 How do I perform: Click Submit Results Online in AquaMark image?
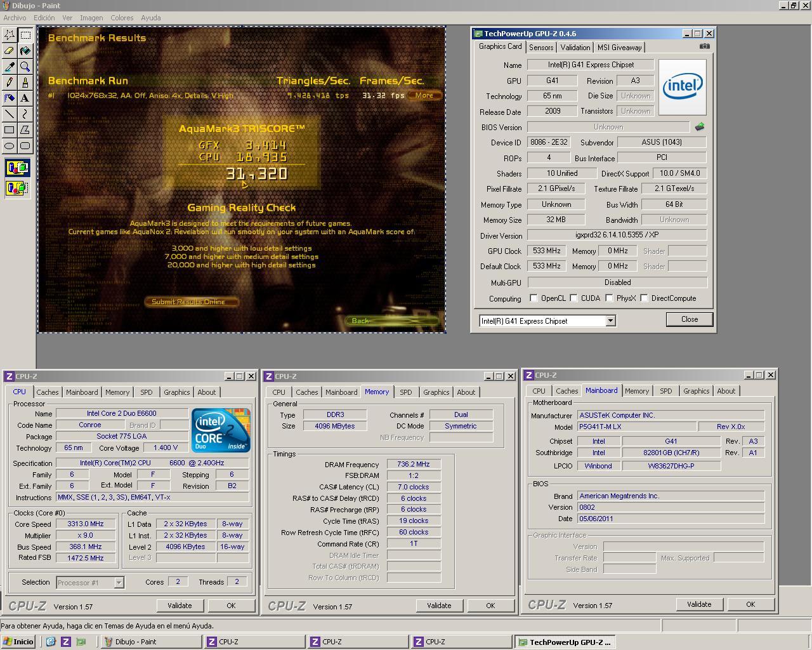coord(192,302)
